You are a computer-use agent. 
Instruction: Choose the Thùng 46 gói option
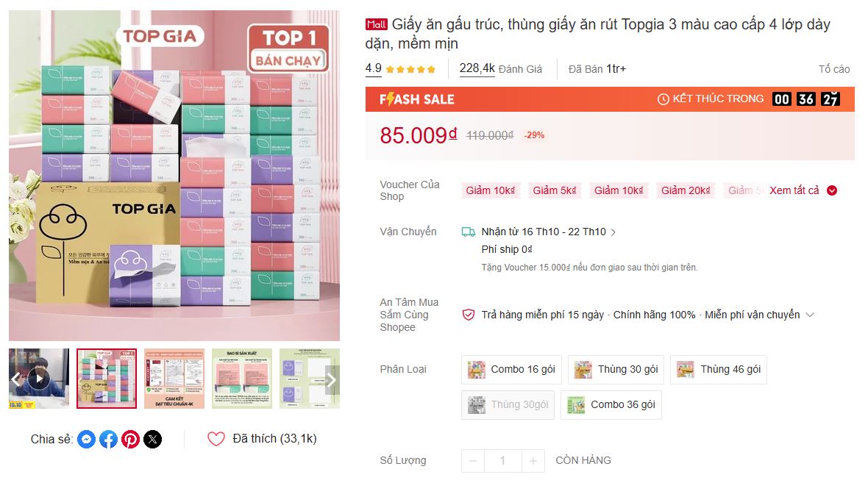[x=718, y=369]
